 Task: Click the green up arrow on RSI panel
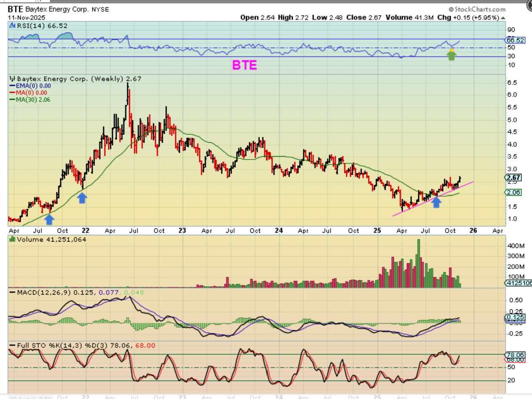452,55
